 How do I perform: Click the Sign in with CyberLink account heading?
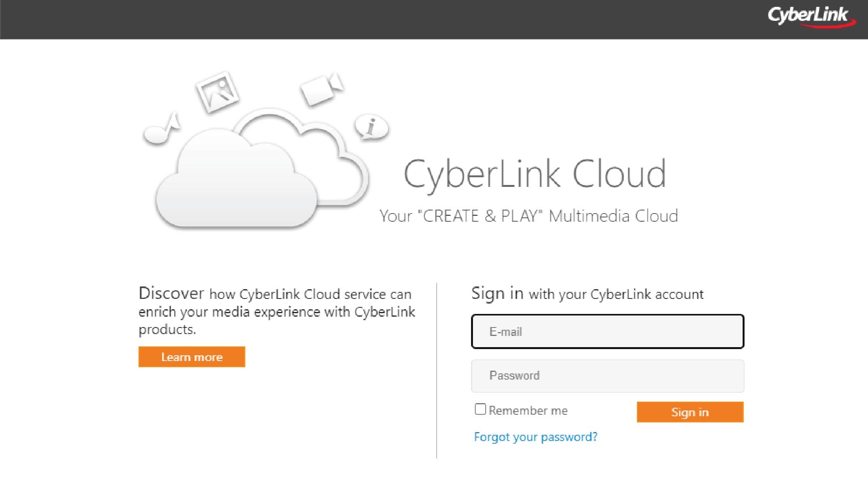[x=587, y=294]
